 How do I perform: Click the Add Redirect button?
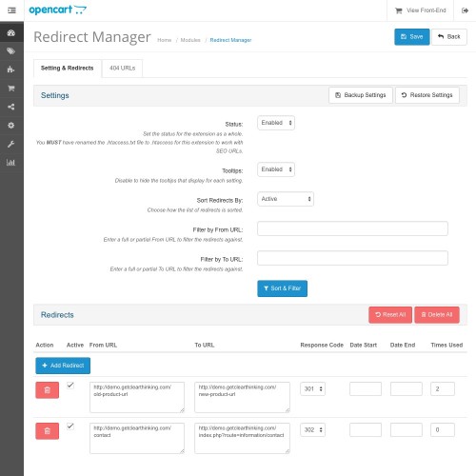pyautogui.click(x=63, y=366)
